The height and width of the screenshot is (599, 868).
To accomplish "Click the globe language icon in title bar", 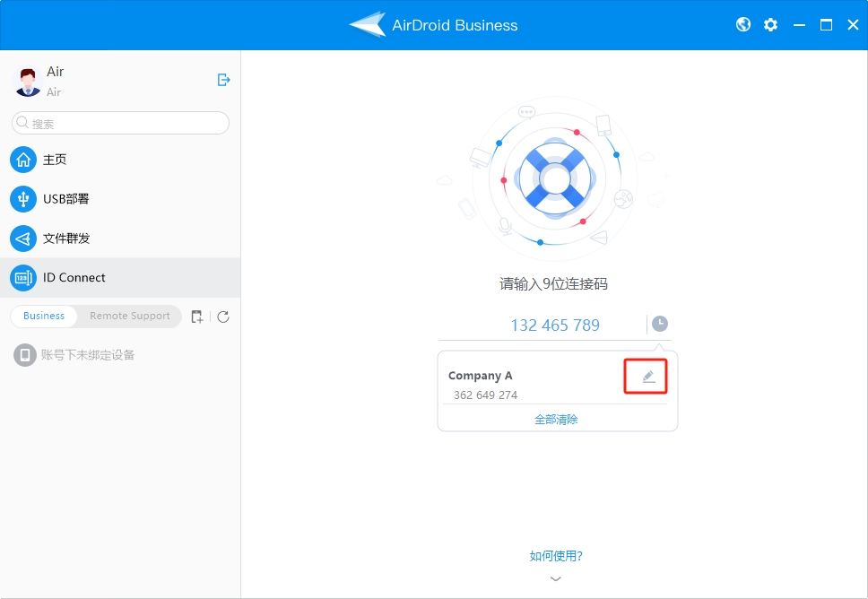I will (x=742, y=24).
